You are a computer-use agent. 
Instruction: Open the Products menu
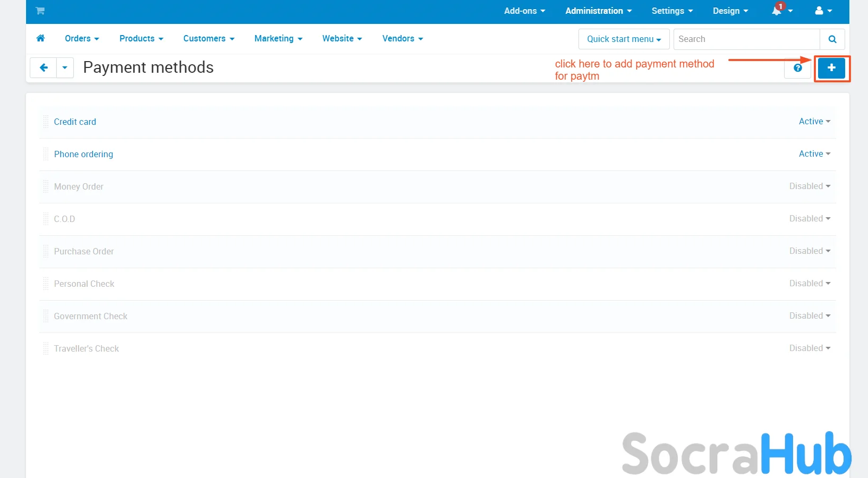tap(141, 38)
